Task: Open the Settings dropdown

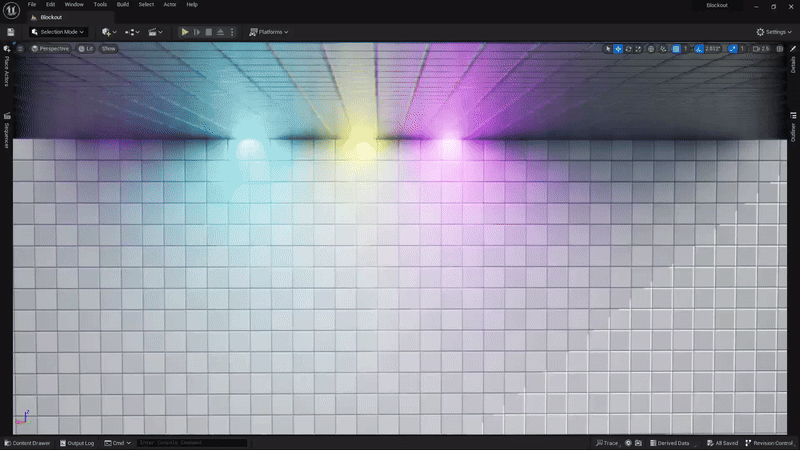Action: 774,32
